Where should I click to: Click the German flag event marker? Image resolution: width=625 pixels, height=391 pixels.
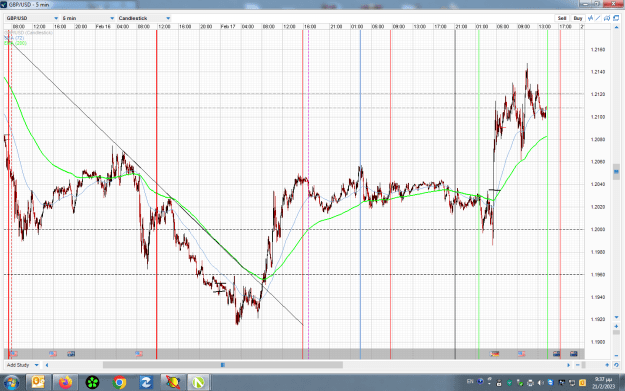(495, 354)
